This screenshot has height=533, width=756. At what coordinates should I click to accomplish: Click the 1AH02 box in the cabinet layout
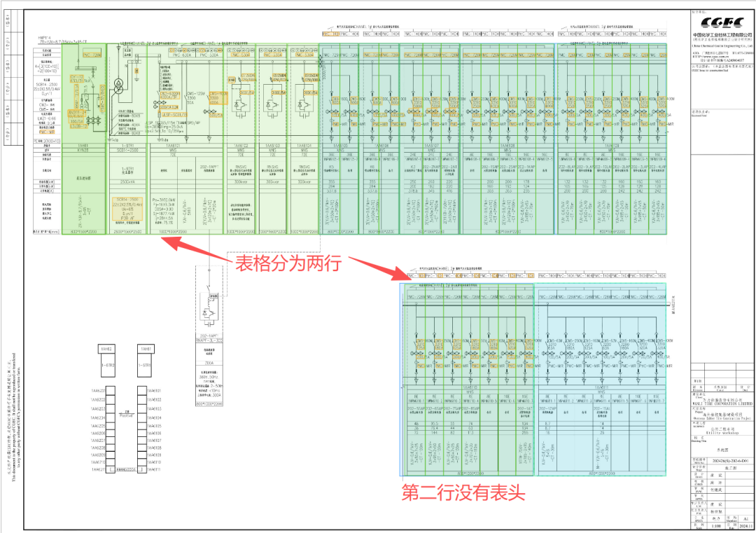tap(106, 349)
